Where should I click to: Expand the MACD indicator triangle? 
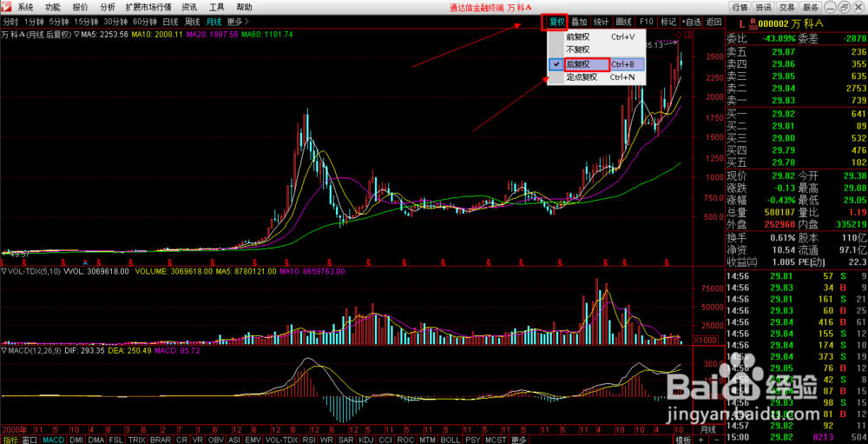(3, 351)
